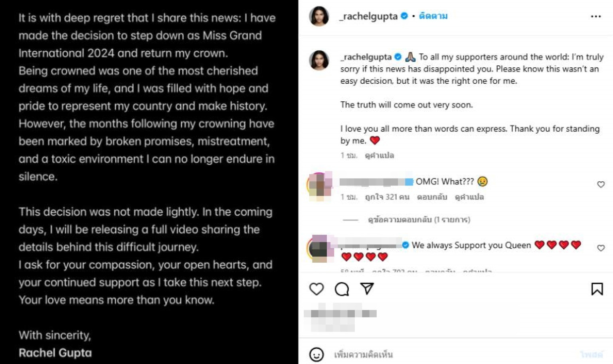
Task: Save the post with the bookmark icon
Action: coord(597,289)
